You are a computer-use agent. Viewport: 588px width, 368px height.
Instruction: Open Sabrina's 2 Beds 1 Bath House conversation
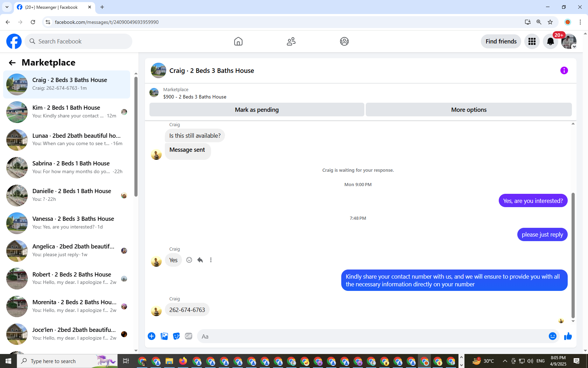tap(67, 168)
